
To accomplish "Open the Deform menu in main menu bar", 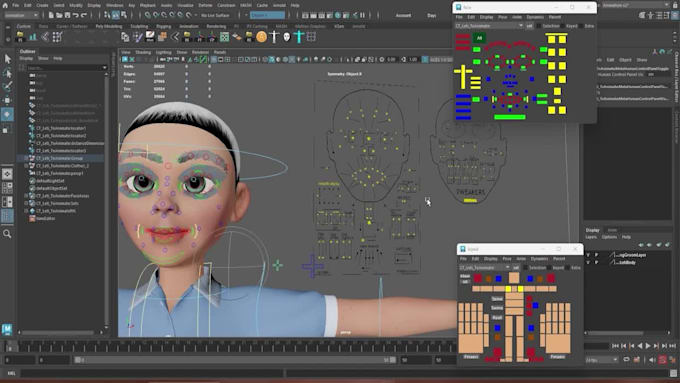I will (206, 5).
